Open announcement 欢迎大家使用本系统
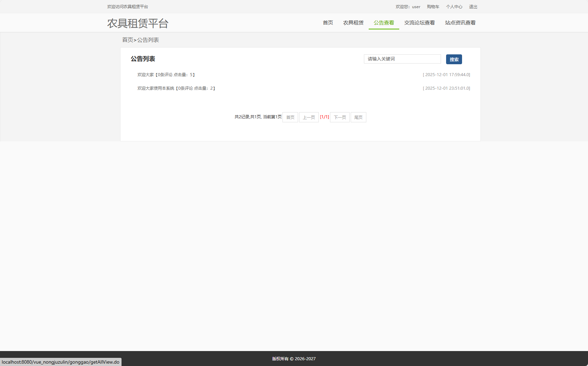Image resolution: width=588 pixels, height=366 pixels. tap(156, 88)
